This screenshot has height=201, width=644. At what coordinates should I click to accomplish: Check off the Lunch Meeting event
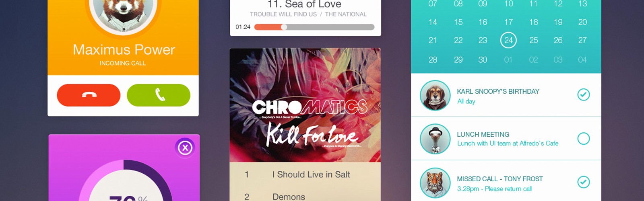584,139
